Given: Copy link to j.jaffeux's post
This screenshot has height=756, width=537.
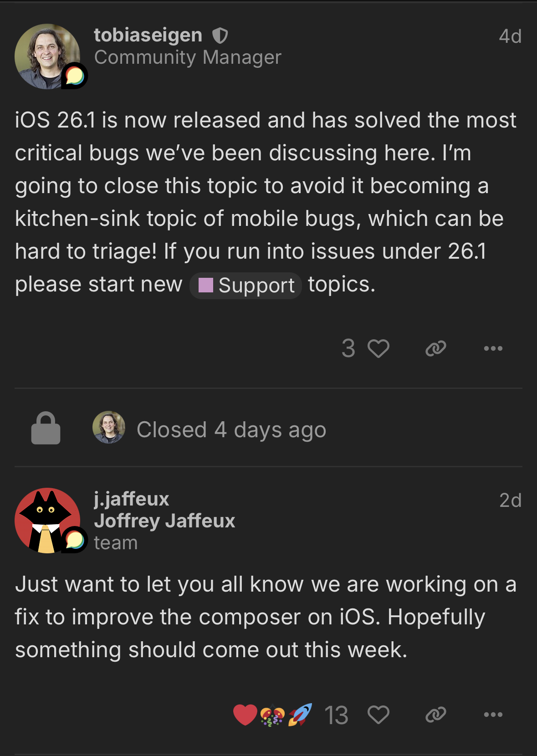Looking at the screenshot, I should [435, 715].
